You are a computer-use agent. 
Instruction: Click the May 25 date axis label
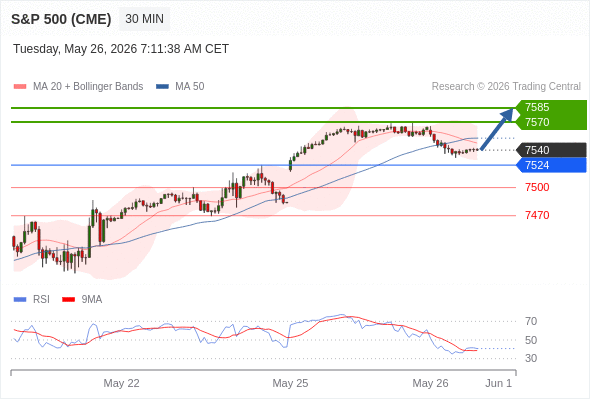pos(290,383)
